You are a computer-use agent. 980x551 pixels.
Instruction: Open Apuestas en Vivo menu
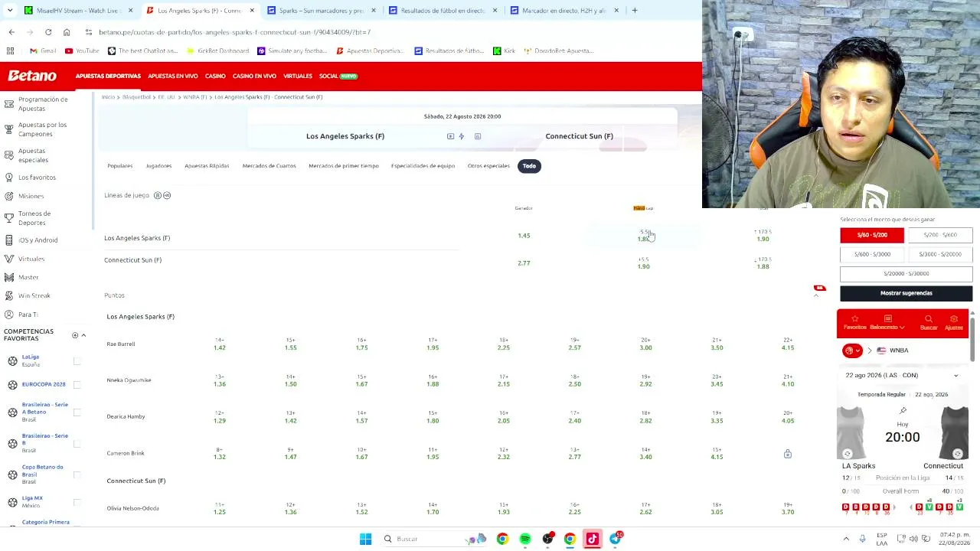(x=173, y=77)
